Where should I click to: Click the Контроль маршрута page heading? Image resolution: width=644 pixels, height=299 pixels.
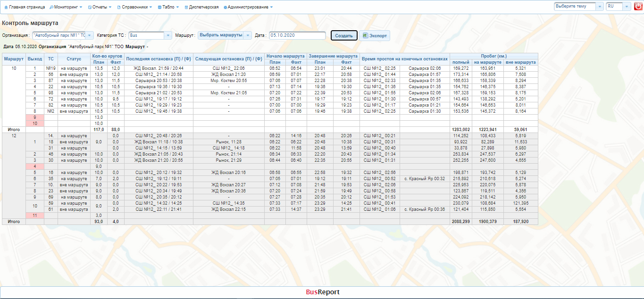click(x=30, y=23)
